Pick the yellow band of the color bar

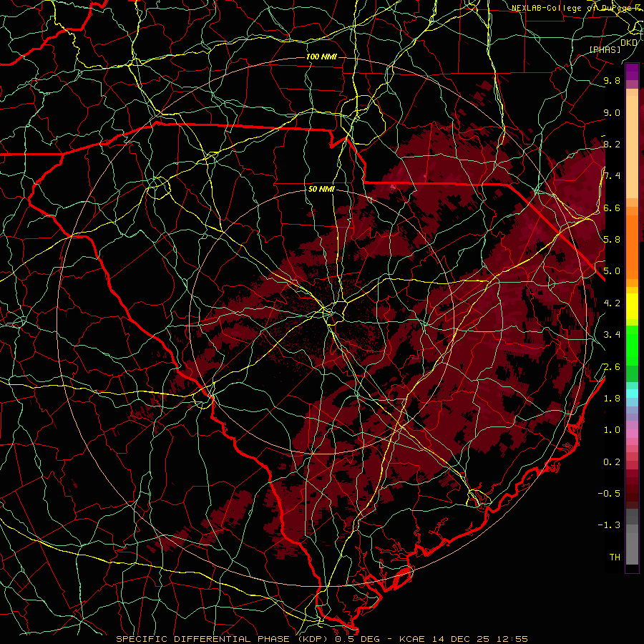[632, 306]
